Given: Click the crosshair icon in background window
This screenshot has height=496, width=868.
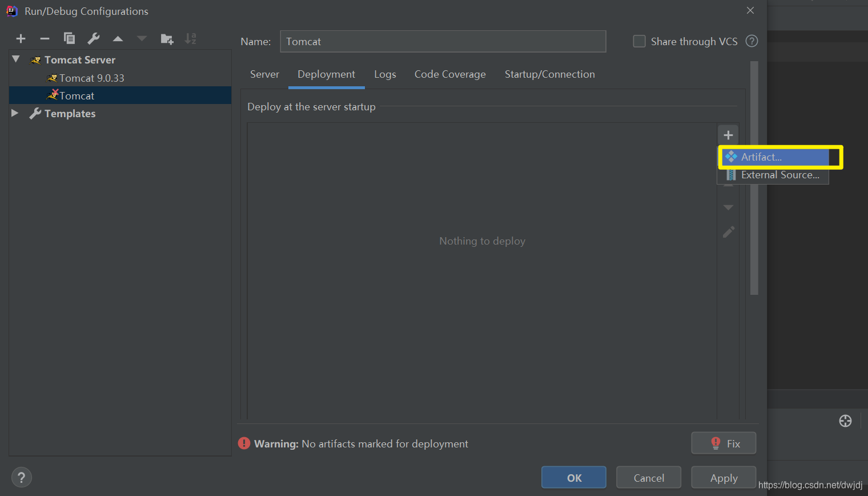Looking at the screenshot, I should pos(846,421).
